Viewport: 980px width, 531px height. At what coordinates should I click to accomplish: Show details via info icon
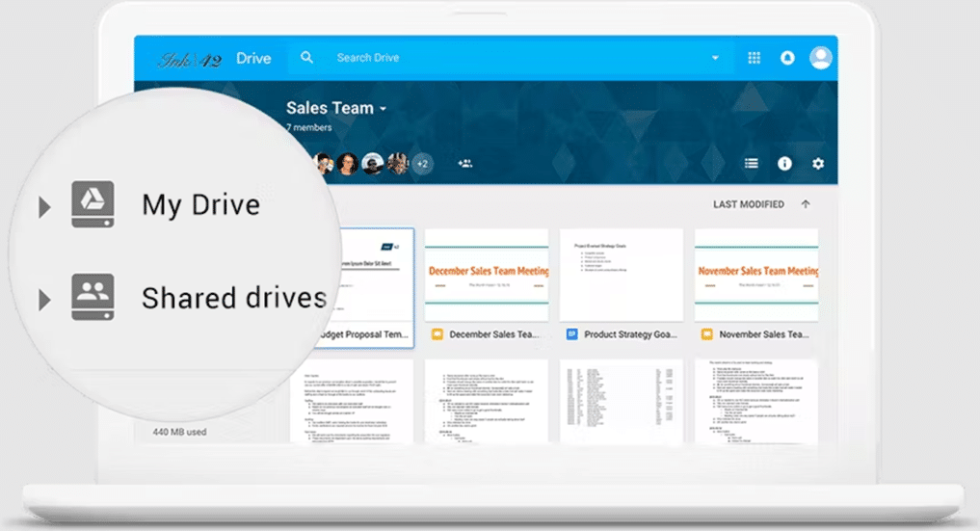[x=784, y=164]
